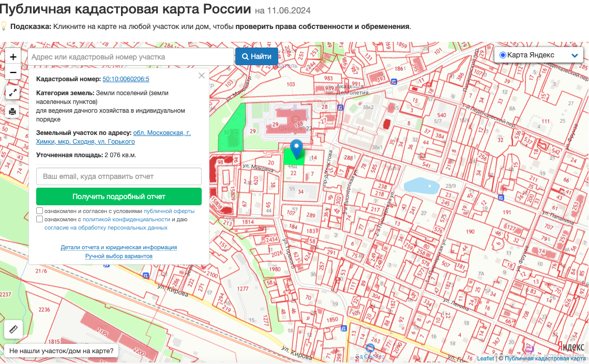Click Ручной выбор вариантов link
Image resolution: width=589 pixels, height=364 pixels.
(119, 256)
